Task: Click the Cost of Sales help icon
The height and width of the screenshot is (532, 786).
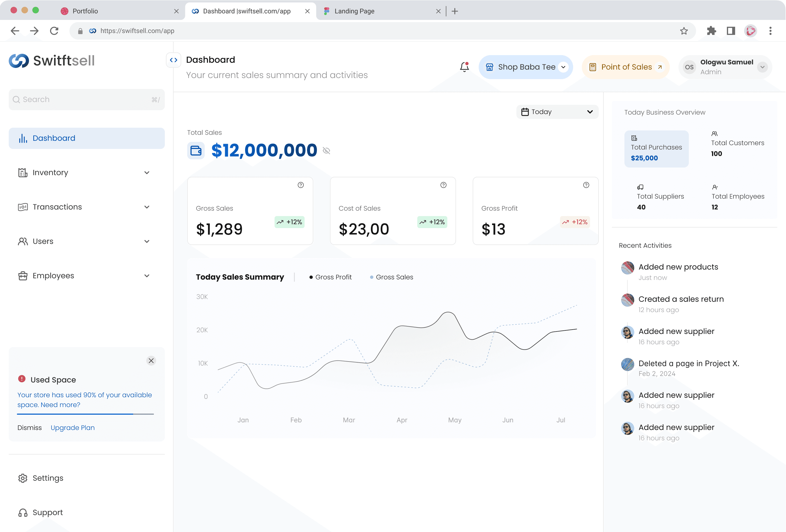Action: tap(443, 185)
